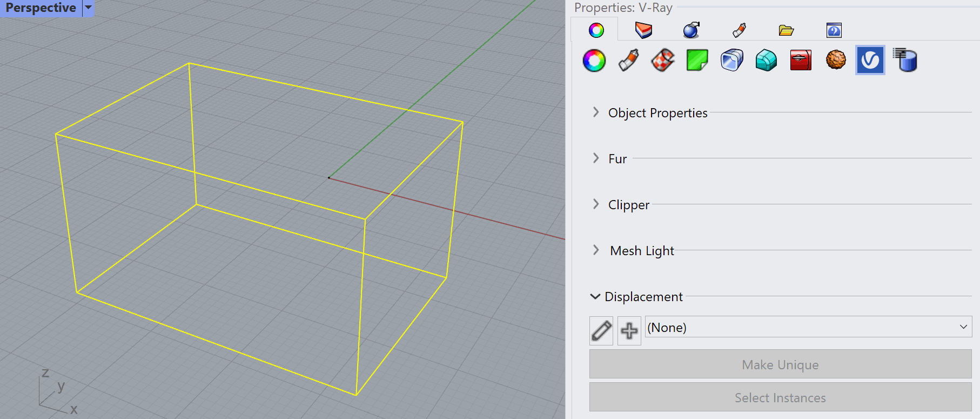980x419 pixels.
Task: Open the teal Shutlining properties icon
Action: pyautogui.click(x=766, y=61)
